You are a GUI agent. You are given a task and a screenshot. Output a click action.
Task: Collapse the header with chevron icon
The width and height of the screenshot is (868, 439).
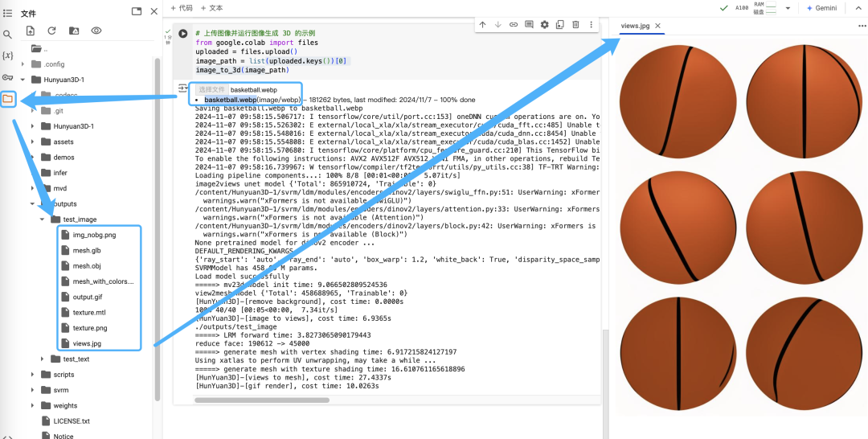point(859,8)
